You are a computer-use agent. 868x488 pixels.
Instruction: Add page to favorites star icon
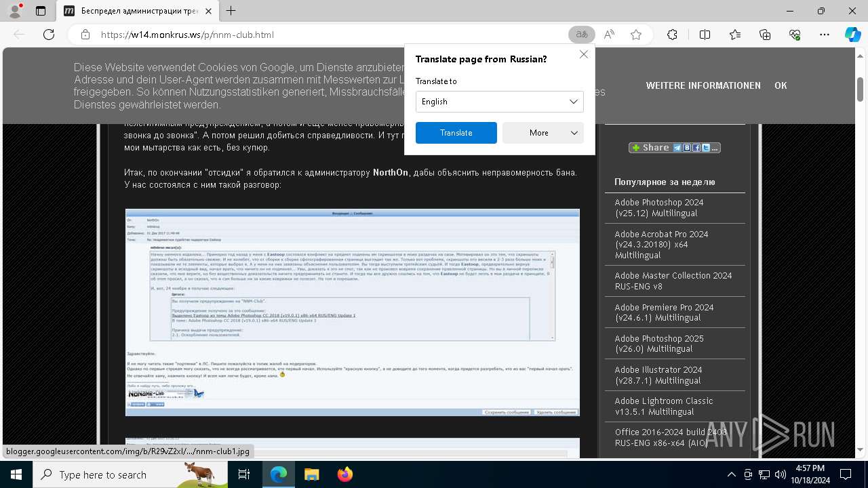(636, 35)
